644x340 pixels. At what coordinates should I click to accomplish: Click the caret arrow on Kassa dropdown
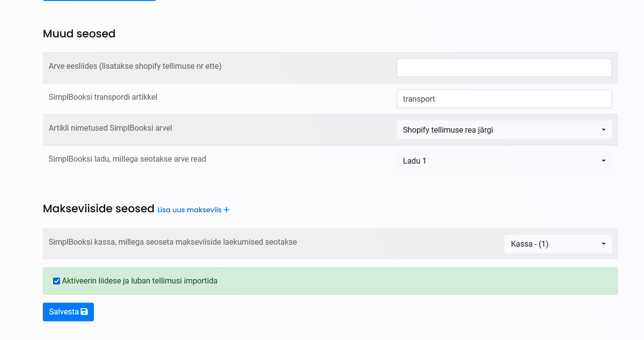(x=603, y=244)
